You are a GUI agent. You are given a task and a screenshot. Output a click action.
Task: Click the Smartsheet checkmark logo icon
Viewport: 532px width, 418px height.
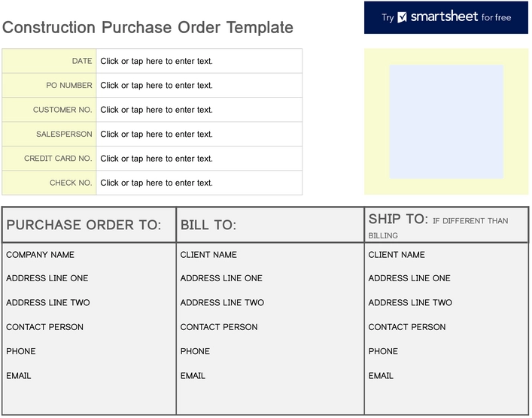point(403,17)
